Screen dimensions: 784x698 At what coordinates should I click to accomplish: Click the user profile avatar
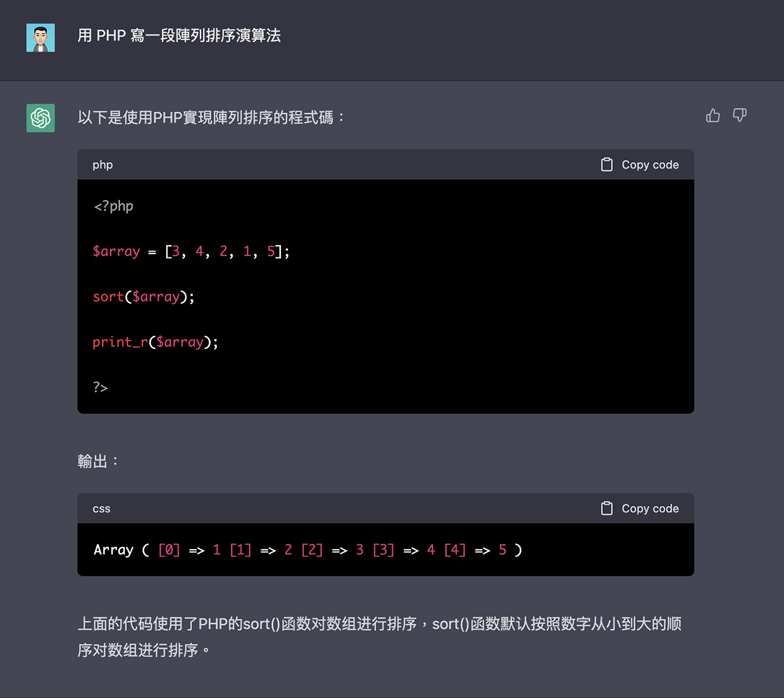41,38
